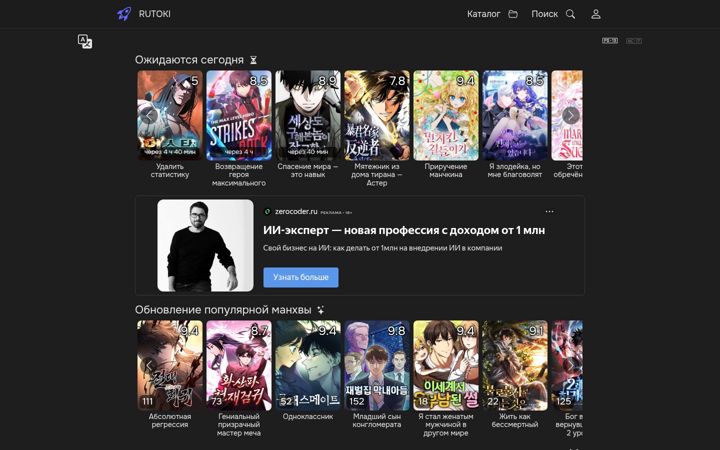The height and width of the screenshot is (450, 720).
Task: Open the user profile icon
Action: pos(596,14)
